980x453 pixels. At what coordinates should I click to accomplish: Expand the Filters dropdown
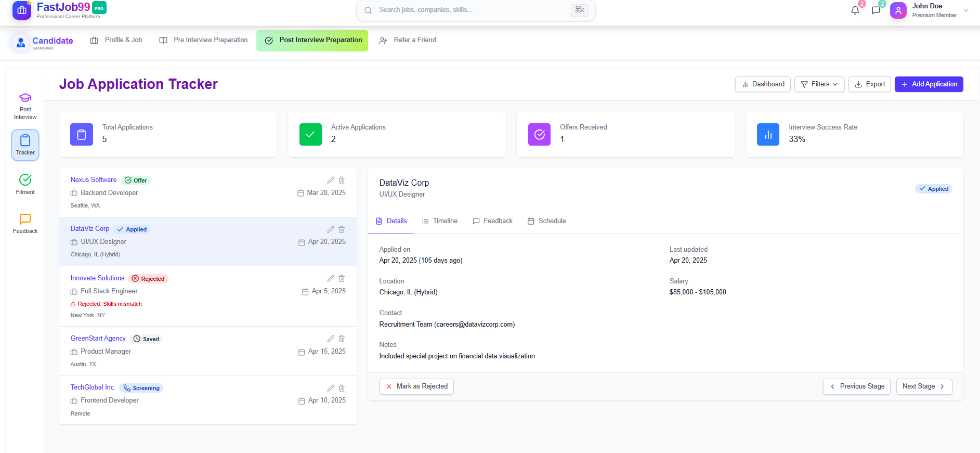[819, 84]
